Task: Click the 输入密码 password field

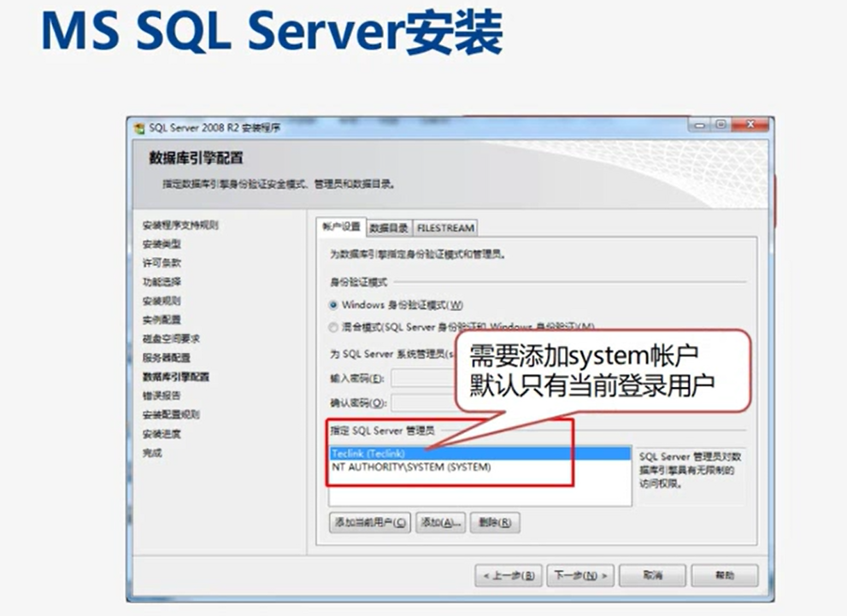Action: (421, 378)
